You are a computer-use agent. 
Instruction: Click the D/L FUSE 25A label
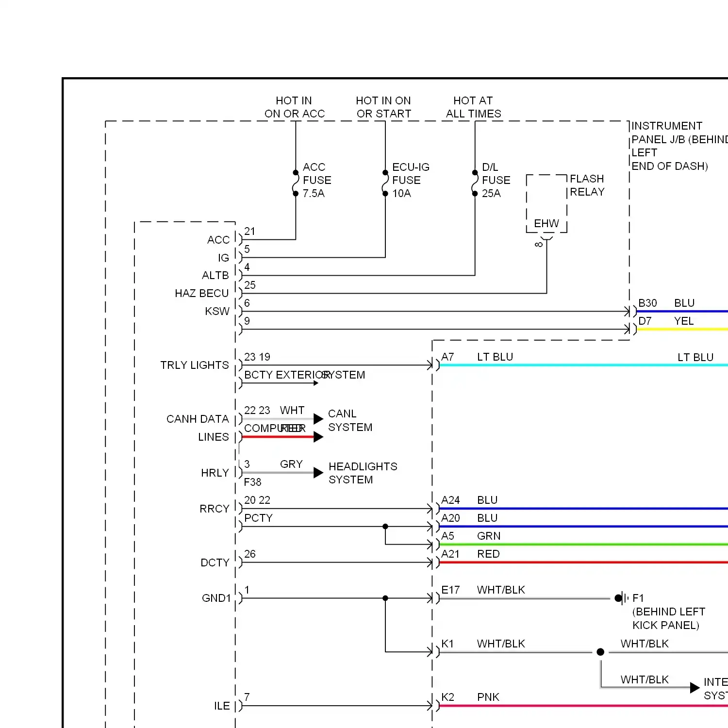pyautogui.click(x=496, y=180)
